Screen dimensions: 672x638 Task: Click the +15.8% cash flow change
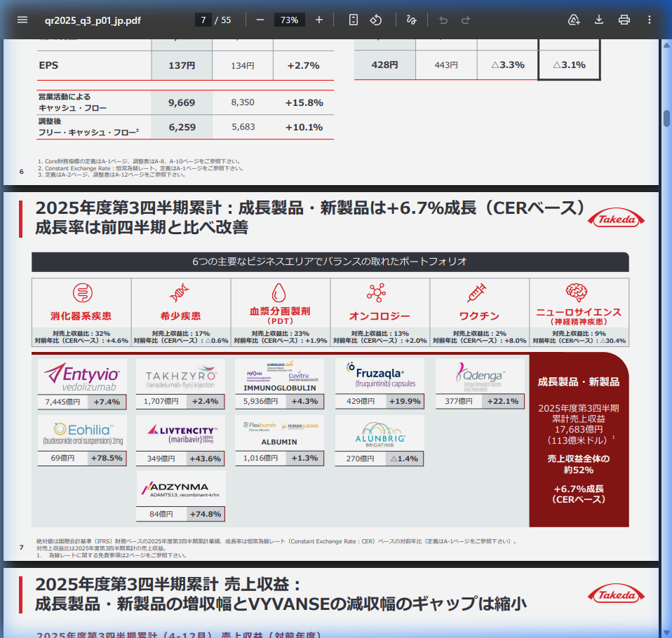coord(304,103)
